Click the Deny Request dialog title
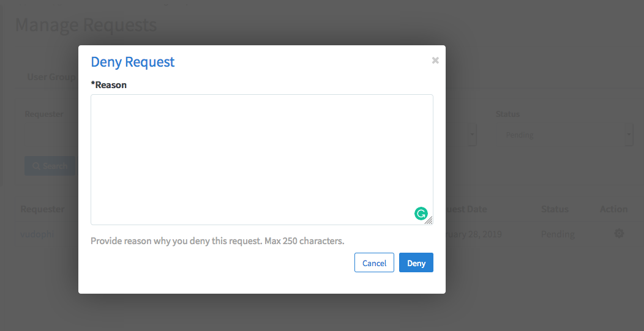Viewport: 644px width, 331px height. 133,62
